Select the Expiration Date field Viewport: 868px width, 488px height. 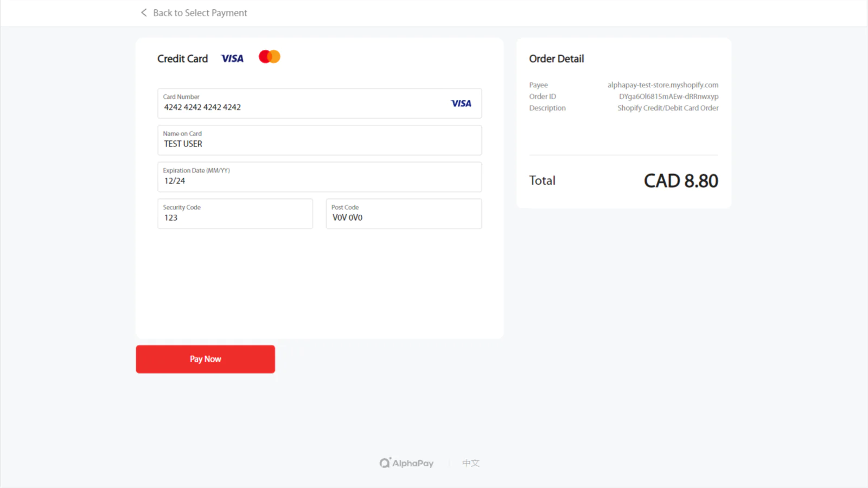[320, 177]
